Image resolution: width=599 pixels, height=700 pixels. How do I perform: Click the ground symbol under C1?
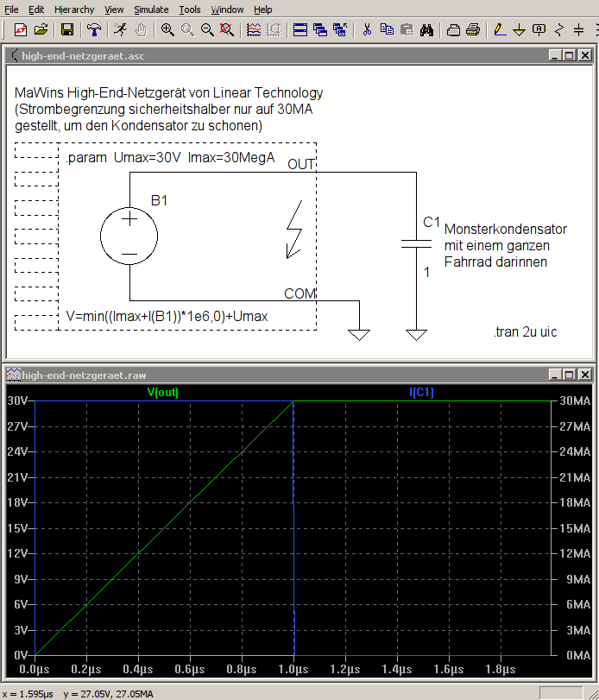(416, 335)
